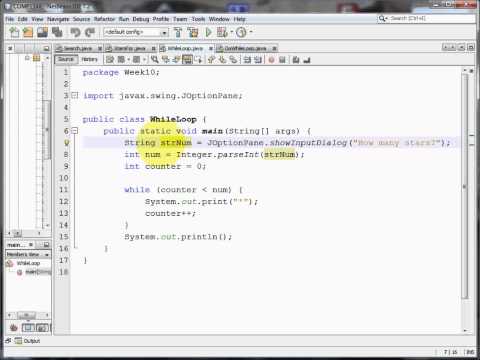480x360 pixels.
Task: Click the Last Edit editor icon
Action: 110,60
